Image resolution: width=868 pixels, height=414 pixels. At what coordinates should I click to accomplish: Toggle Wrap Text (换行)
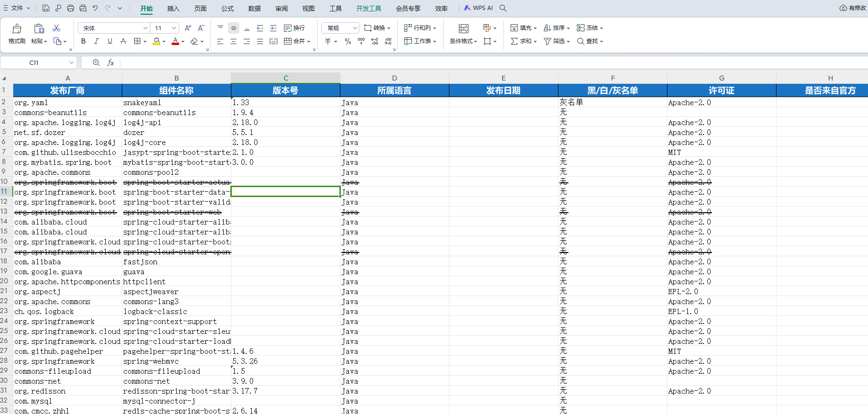tap(294, 28)
